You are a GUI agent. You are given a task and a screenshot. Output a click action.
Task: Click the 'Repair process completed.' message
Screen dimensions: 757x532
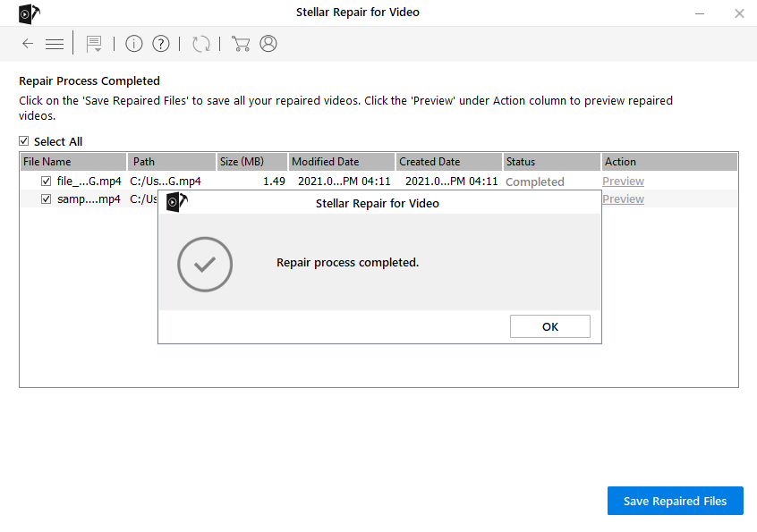tap(347, 262)
